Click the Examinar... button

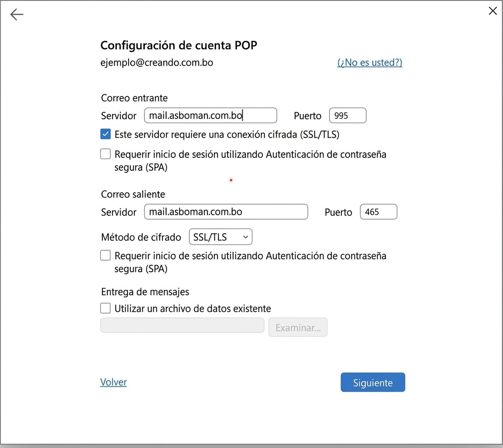tap(298, 327)
